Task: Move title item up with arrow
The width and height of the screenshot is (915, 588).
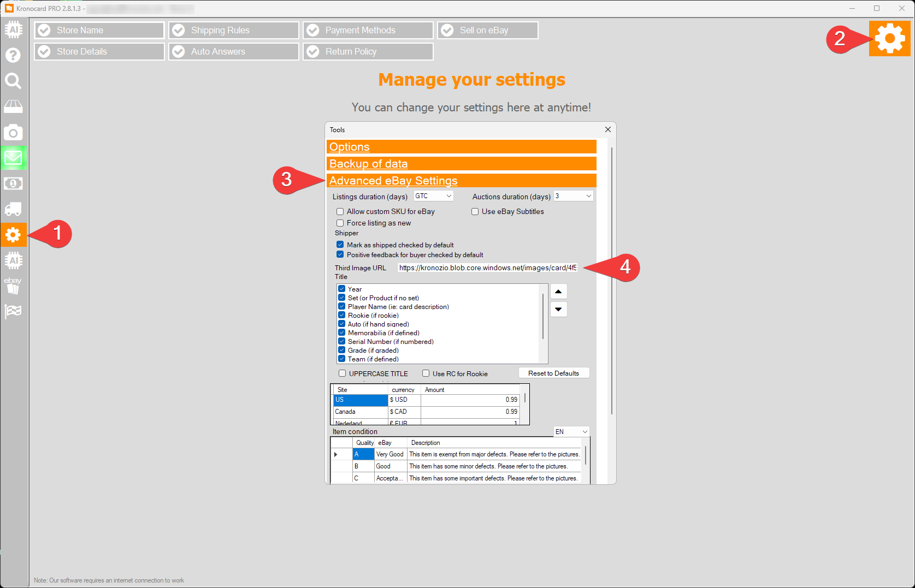Action: click(x=558, y=292)
